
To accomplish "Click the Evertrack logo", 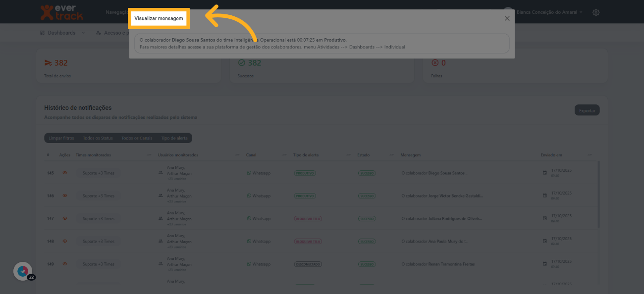I will [61, 12].
